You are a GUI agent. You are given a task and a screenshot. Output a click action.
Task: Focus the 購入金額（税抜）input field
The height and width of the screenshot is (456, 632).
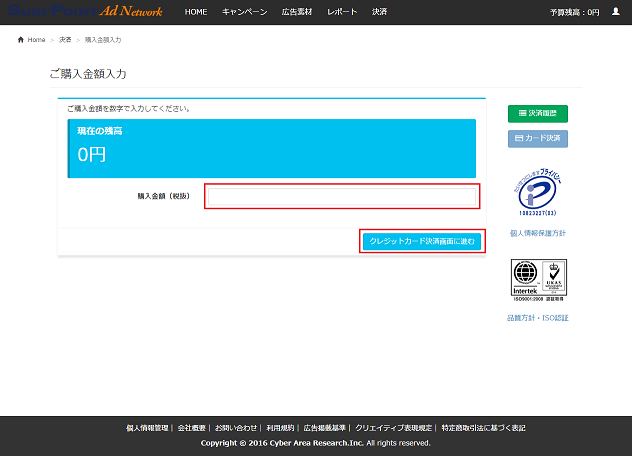(x=342, y=196)
